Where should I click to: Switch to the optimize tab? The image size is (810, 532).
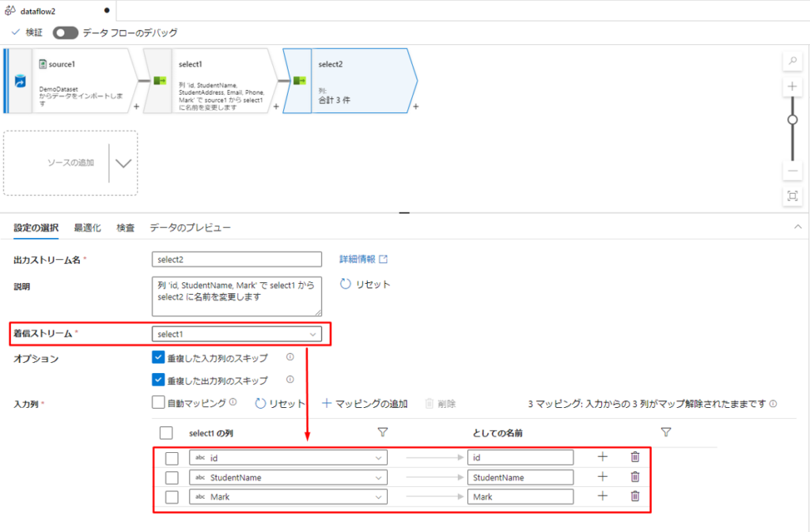(87, 228)
